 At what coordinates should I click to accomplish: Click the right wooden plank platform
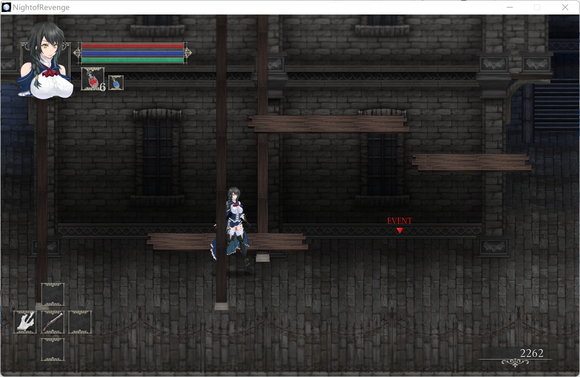[x=471, y=163]
